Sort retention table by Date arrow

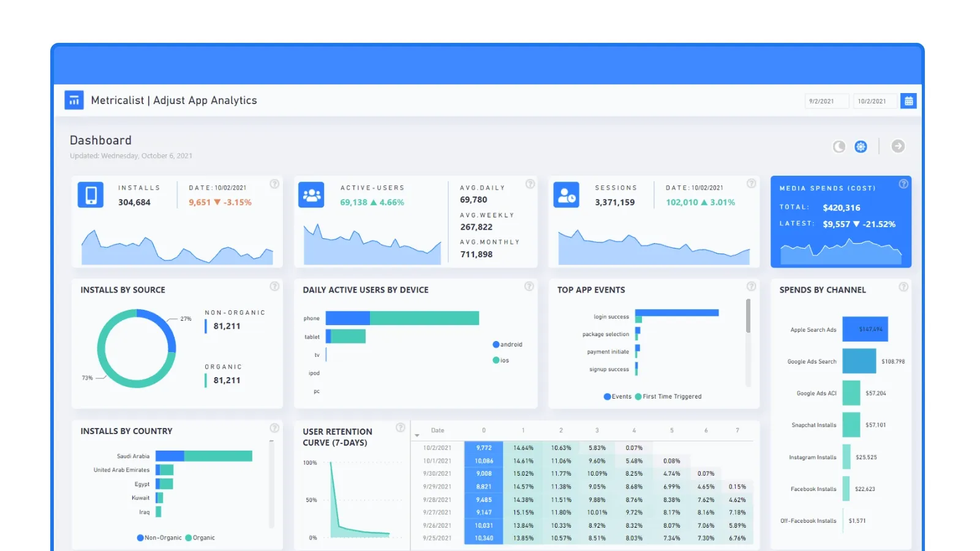(417, 435)
